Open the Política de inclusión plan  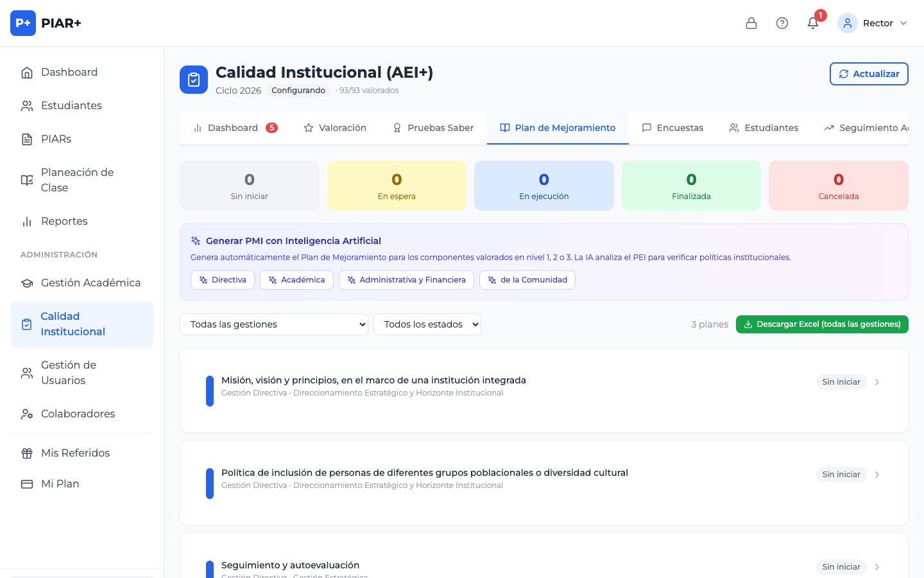[x=544, y=483]
